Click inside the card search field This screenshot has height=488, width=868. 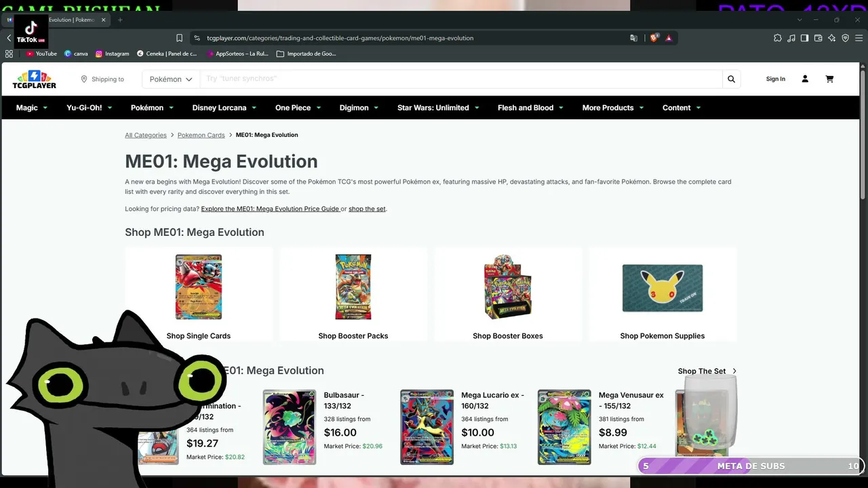[x=461, y=79]
